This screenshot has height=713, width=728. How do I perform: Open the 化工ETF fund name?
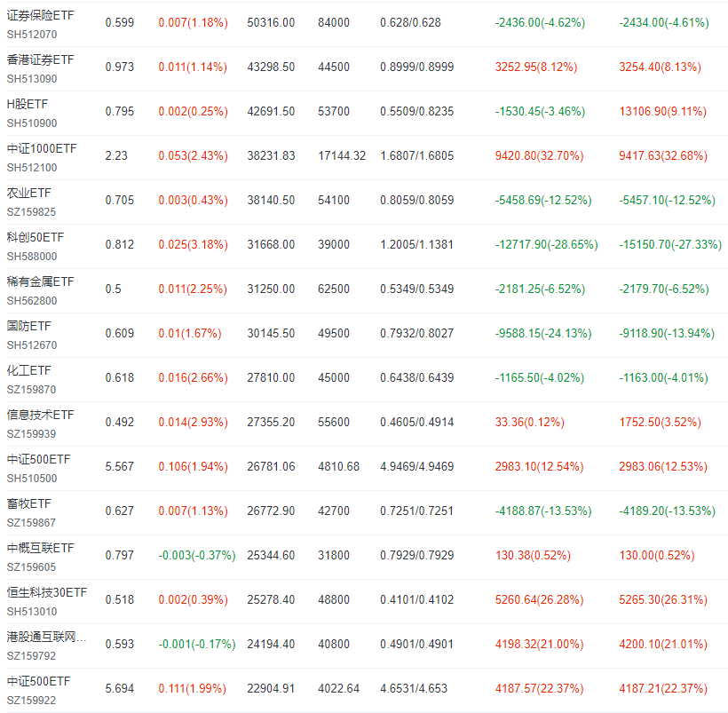(x=28, y=370)
